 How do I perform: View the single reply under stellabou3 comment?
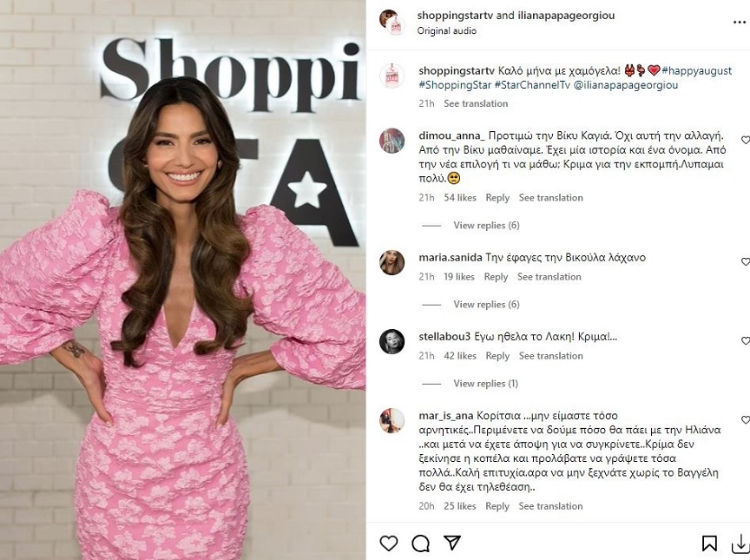485,384
